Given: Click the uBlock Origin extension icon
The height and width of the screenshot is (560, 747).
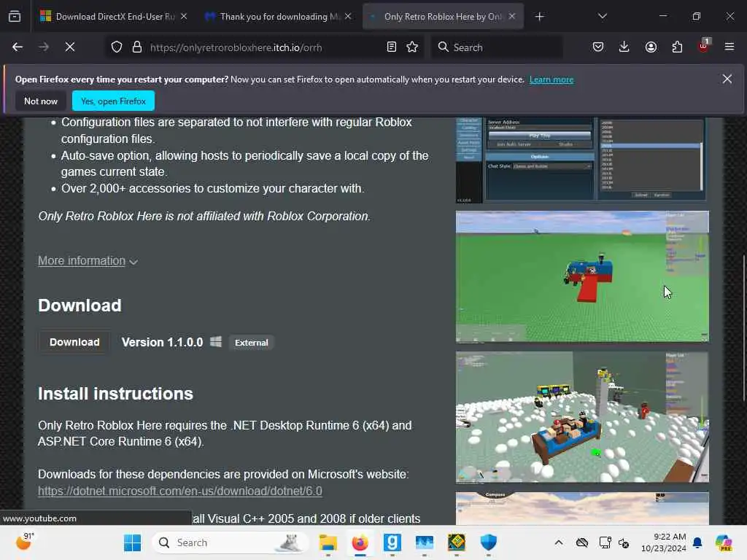Looking at the screenshot, I should click(x=704, y=46).
